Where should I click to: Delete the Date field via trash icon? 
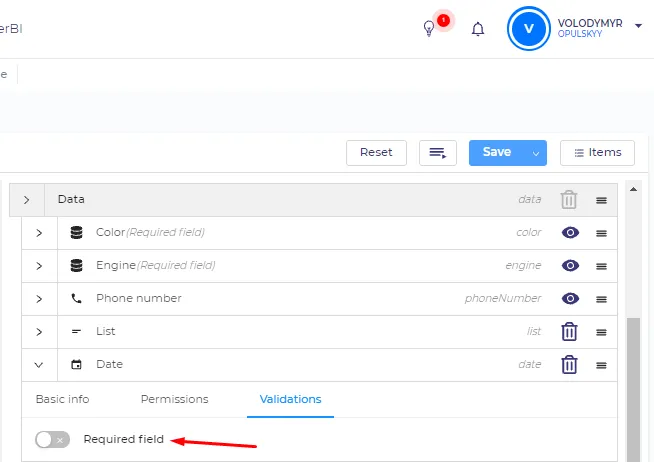coord(569,364)
